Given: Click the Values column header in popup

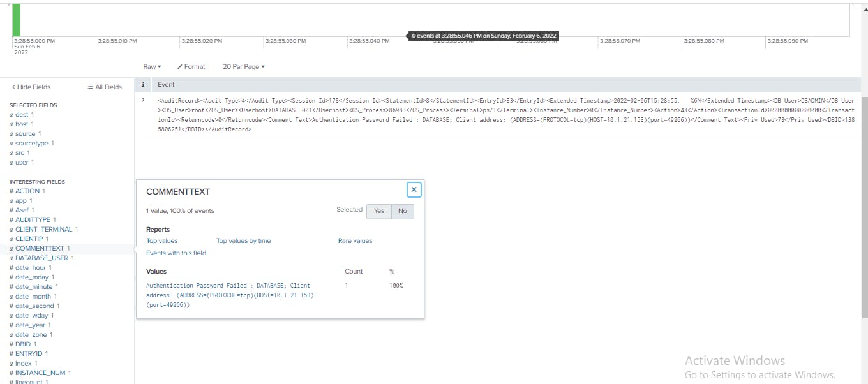Looking at the screenshot, I should 156,272.
